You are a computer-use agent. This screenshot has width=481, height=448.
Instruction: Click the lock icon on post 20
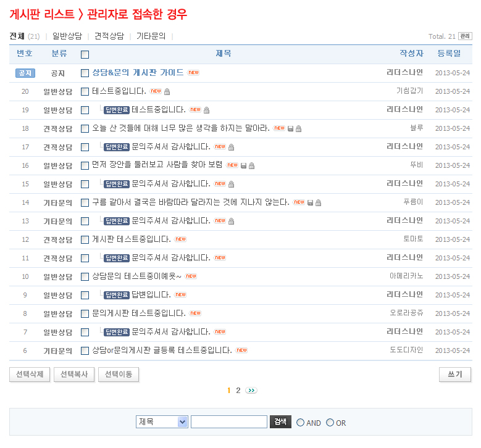[167, 91]
